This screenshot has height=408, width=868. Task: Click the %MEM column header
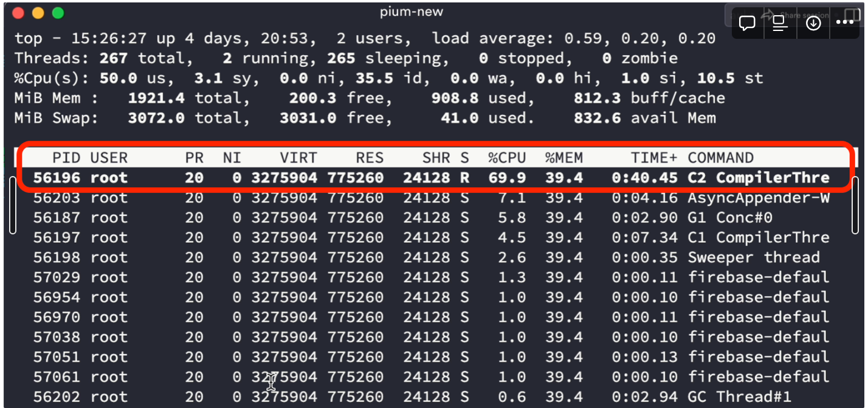pyautogui.click(x=564, y=158)
